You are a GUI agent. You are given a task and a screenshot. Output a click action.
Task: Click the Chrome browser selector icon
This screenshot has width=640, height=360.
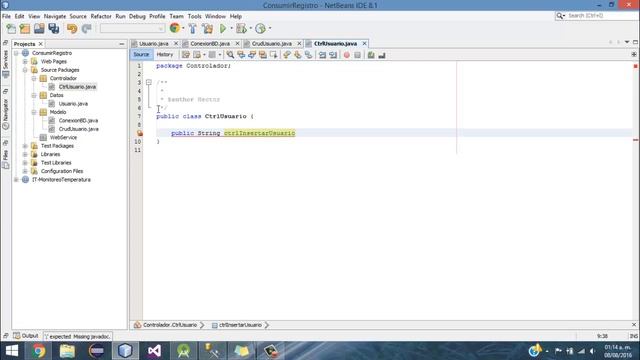point(175,28)
